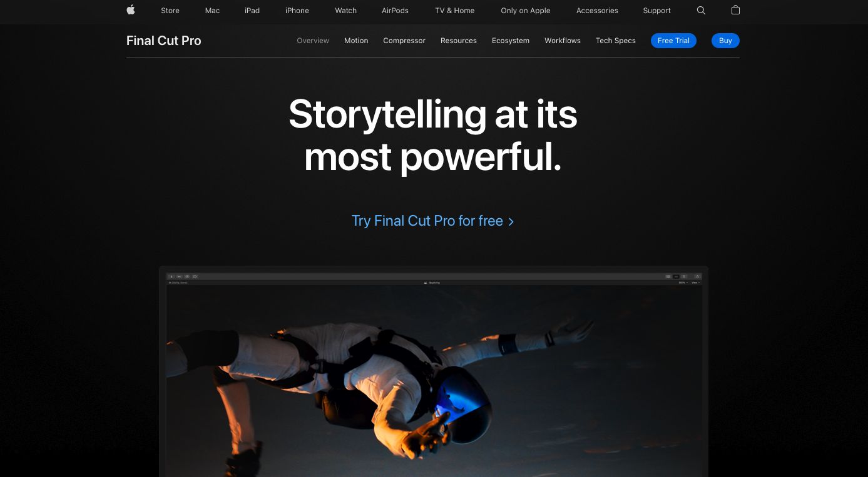Navigate to AirPods

(x=395, y=11)
